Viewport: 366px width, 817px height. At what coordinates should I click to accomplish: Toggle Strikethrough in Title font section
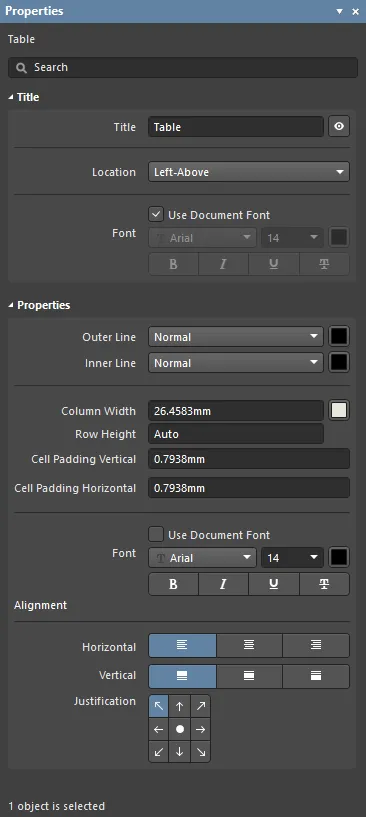324,264
